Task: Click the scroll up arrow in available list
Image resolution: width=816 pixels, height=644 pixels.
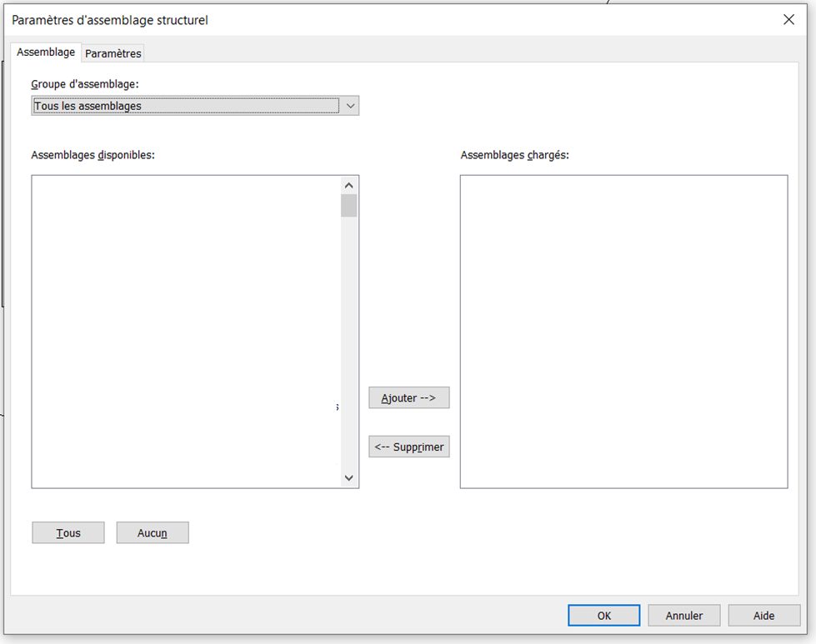Action: click(349, 185)
